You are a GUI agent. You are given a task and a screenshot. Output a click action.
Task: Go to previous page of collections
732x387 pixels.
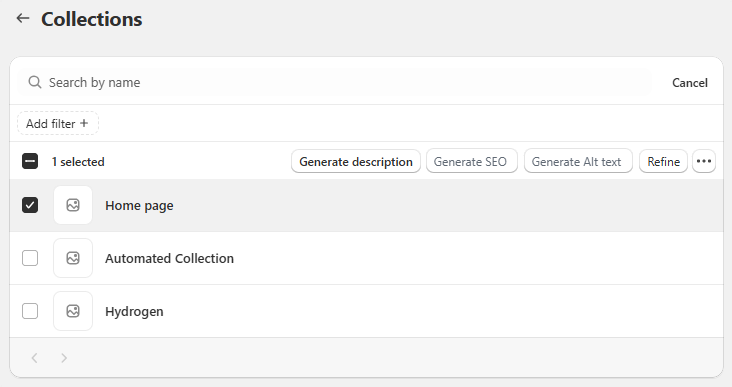(35, 358)
